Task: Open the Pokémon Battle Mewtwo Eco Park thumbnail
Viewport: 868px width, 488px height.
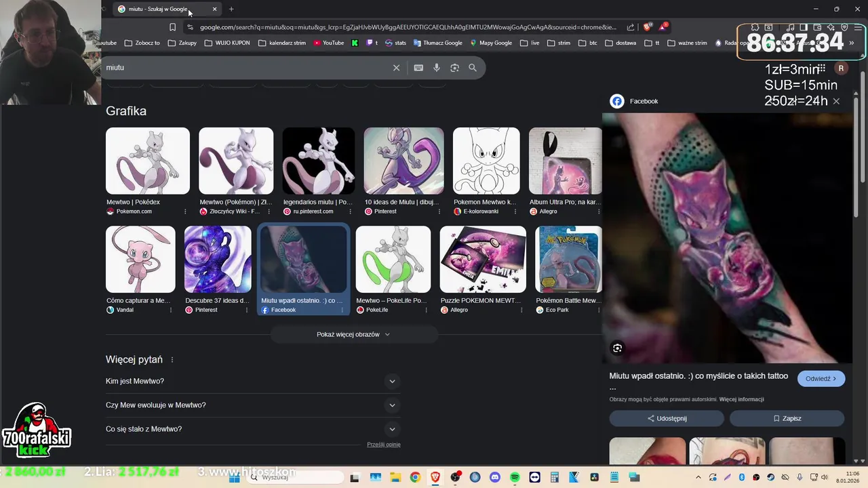Action: [x=568, y=260]
